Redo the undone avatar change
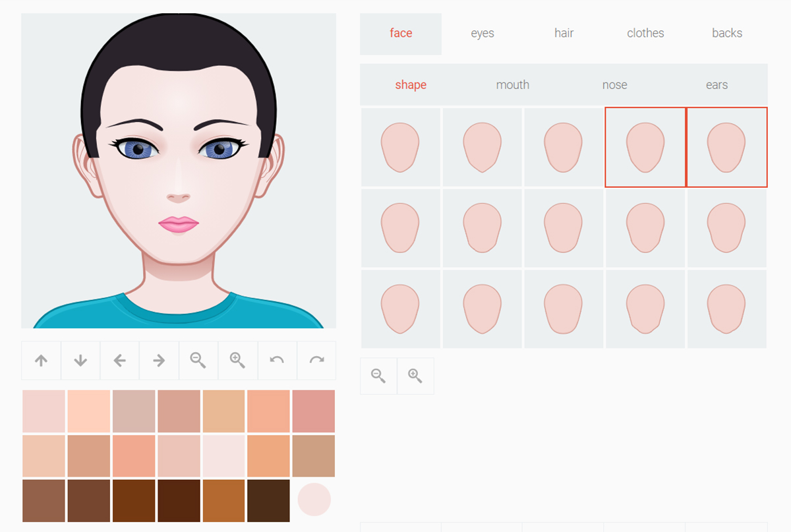791x532 pixels. pyautogui.click(x=316, y=360)
